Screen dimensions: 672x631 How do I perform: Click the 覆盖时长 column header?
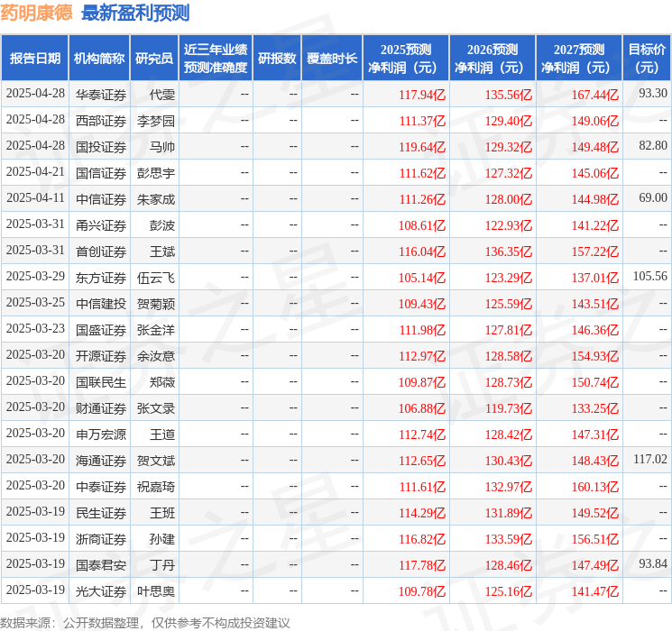tap(332, 59)
